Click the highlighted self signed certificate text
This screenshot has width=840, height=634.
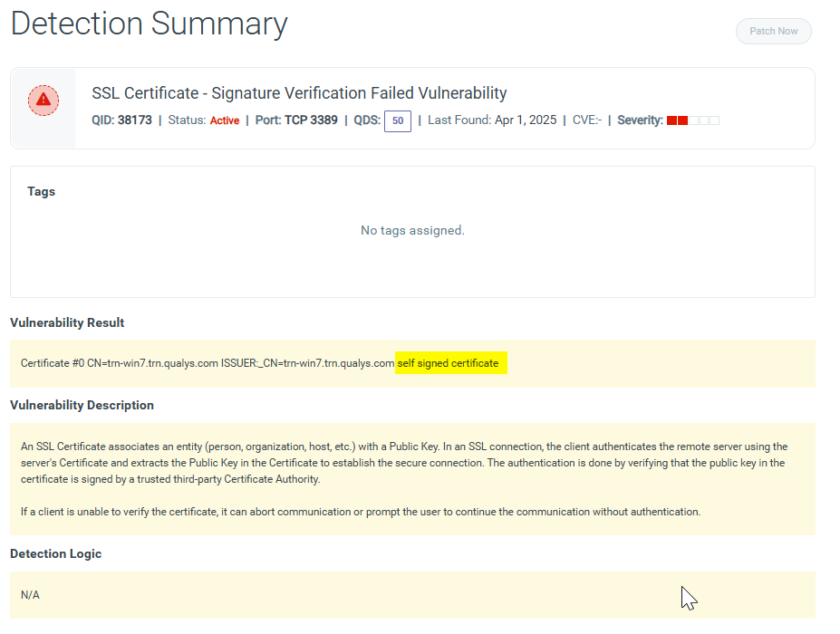click(450, 363)
